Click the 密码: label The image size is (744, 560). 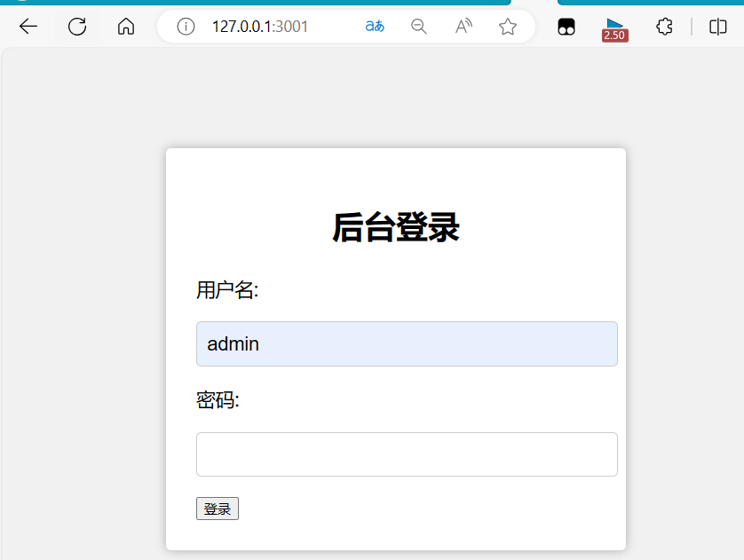tap(218, 400)
